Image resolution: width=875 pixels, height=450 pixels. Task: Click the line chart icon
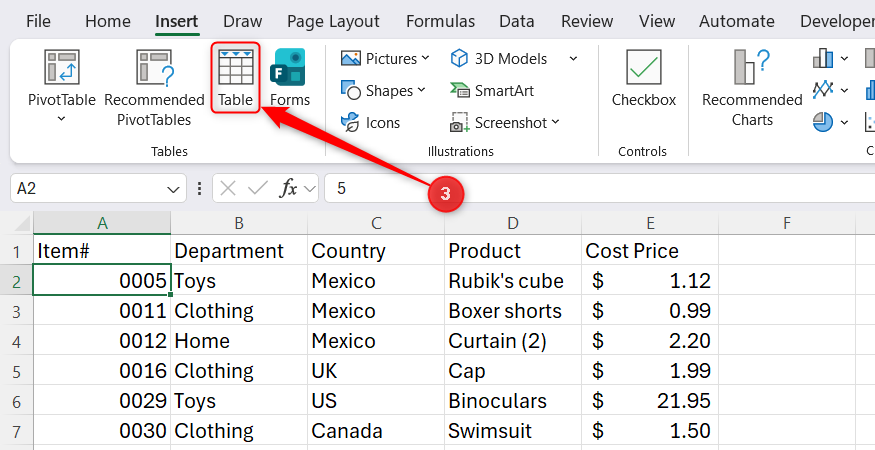[x=823, y=90]
